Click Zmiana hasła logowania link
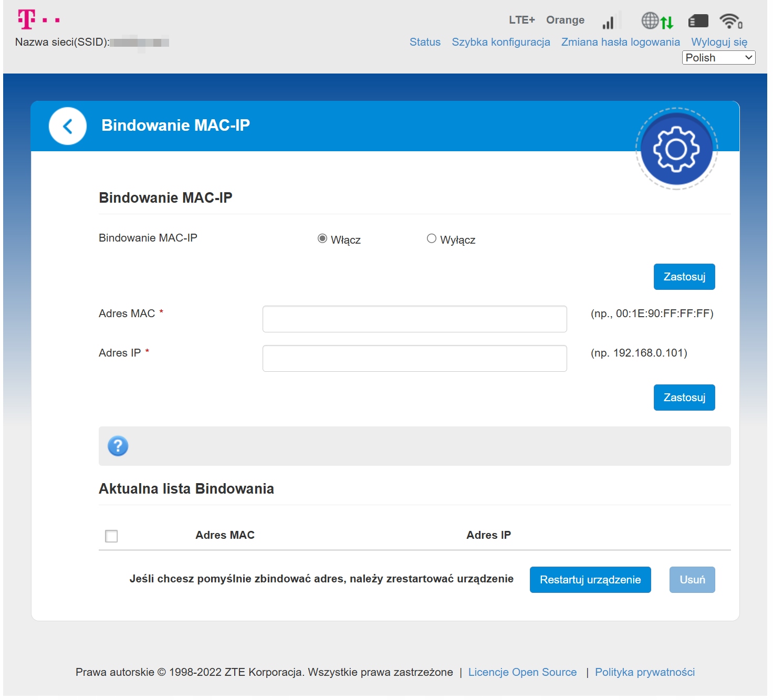The height and width of the screenshot is (700, 773). pos(620,42)
